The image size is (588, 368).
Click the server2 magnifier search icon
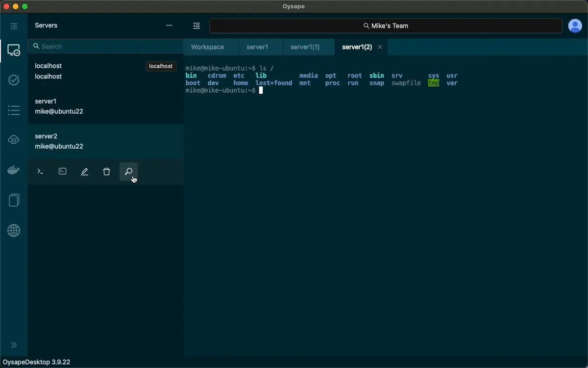[128, 171]
